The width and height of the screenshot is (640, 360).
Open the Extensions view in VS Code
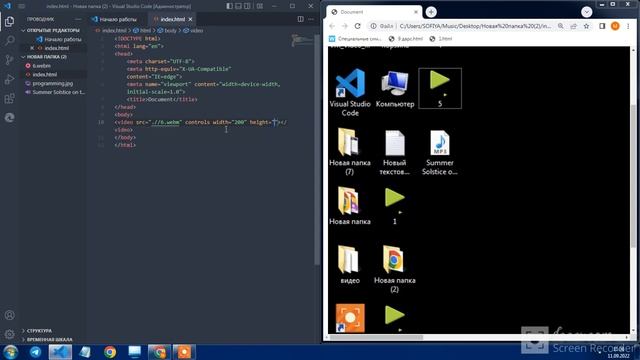point(9,98)
